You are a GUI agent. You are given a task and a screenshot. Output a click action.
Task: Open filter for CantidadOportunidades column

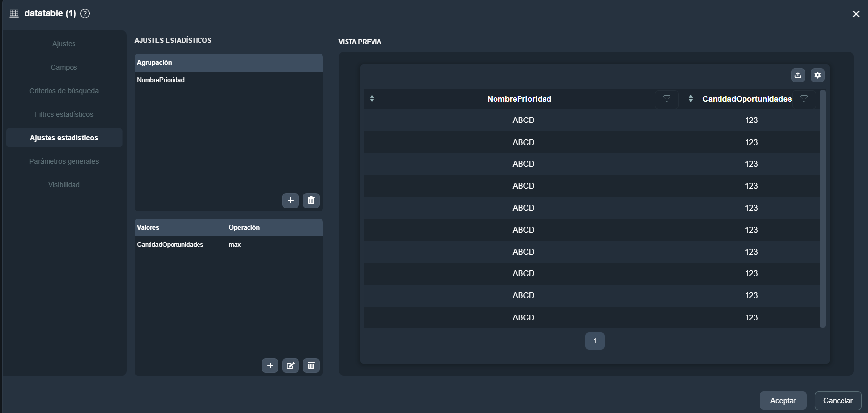(804, 99)
